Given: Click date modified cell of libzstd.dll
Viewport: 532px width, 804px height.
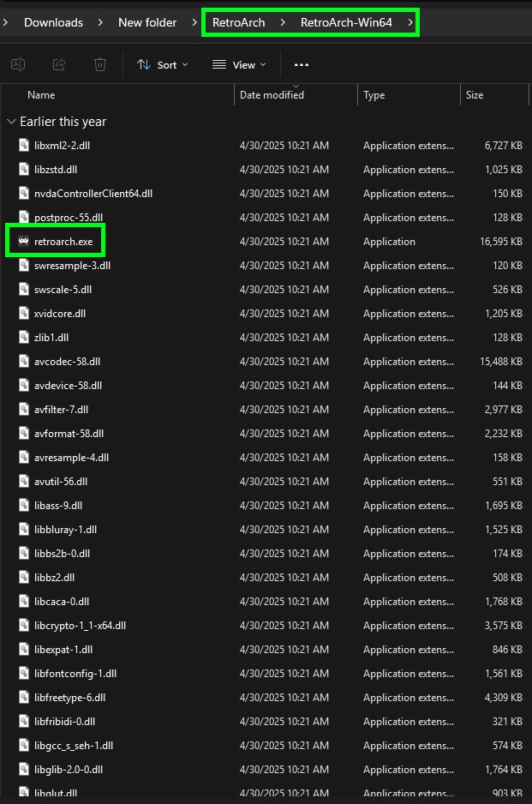Looking at the screenshot, I should click(x=284, y=169).
